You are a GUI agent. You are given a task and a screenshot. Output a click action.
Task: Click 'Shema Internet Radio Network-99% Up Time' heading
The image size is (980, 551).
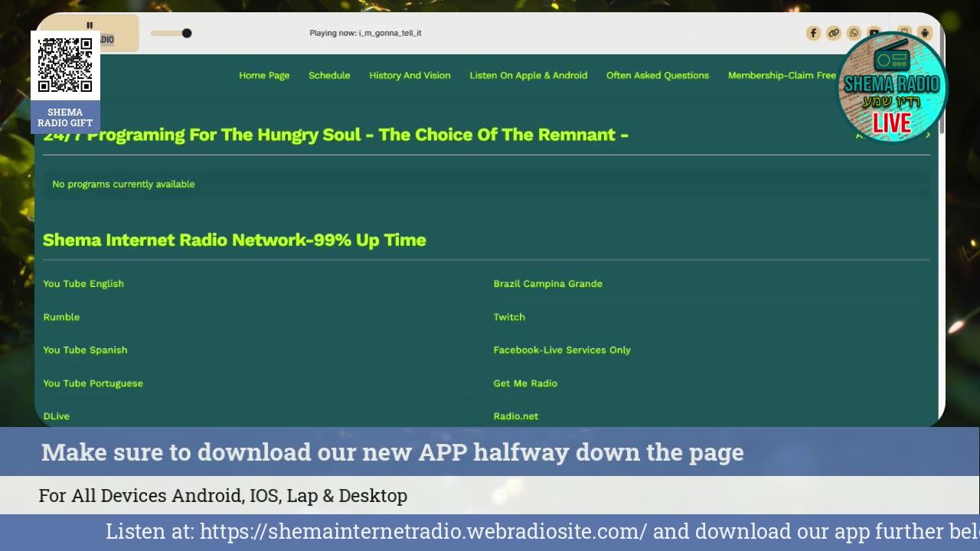coord(234,240)
